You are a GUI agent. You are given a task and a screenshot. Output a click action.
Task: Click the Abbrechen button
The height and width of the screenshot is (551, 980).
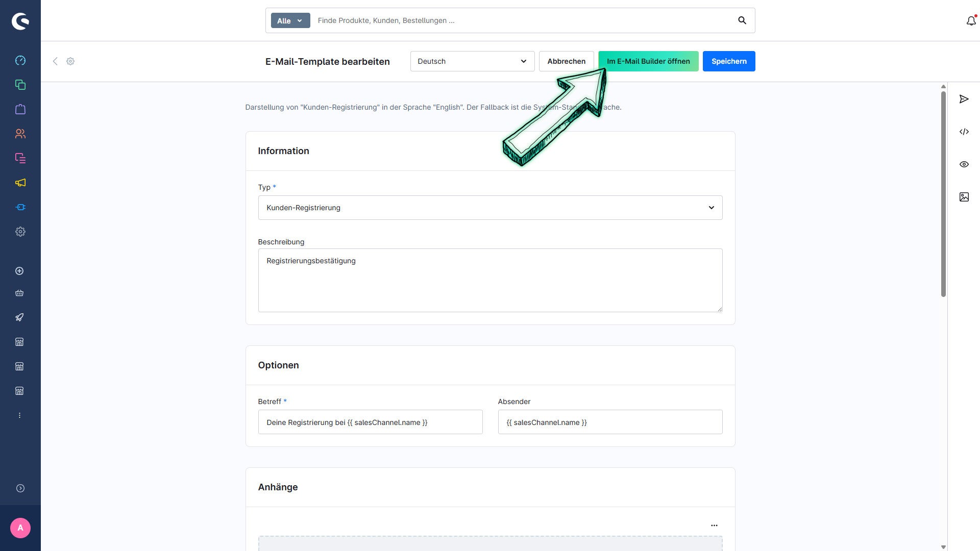(x=566, y=61)
